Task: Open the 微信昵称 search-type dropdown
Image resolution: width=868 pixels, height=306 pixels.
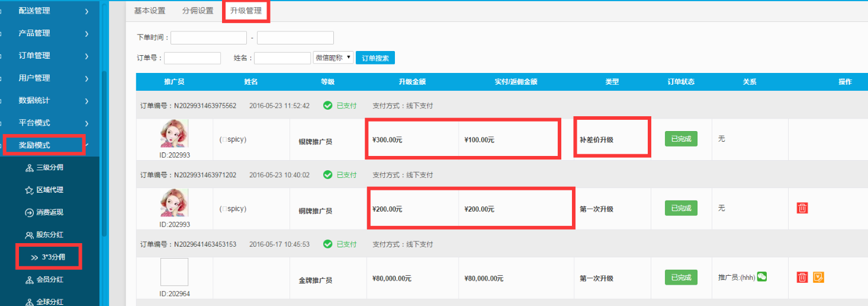Action: coord(333,58)
